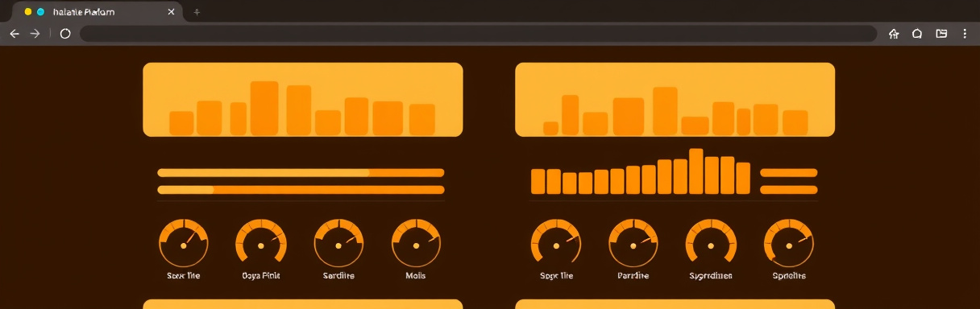Screen dimensions: 980x309
Task: Click the icon between home and folder icons
Action: (x=917, y=34)
